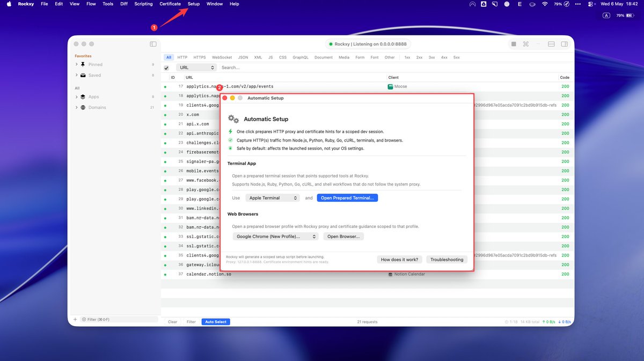Click the plus icon below the sidebar
The image size is (644, 361).
[75, 319]
